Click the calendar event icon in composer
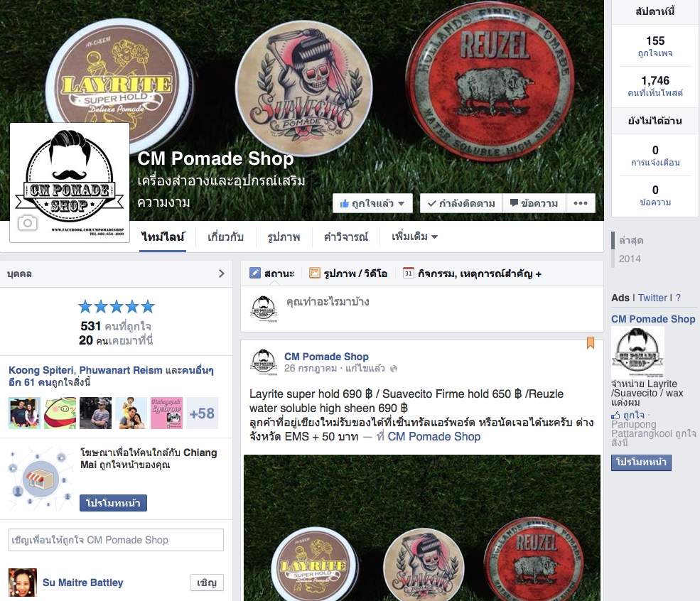 pyautogui.click(x=408, y=273)
